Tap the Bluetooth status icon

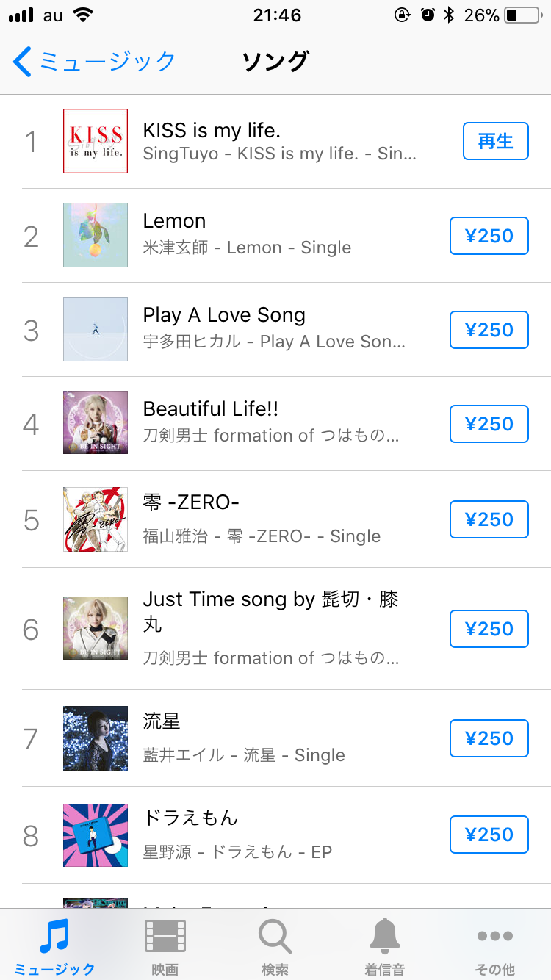coord(449,15)
